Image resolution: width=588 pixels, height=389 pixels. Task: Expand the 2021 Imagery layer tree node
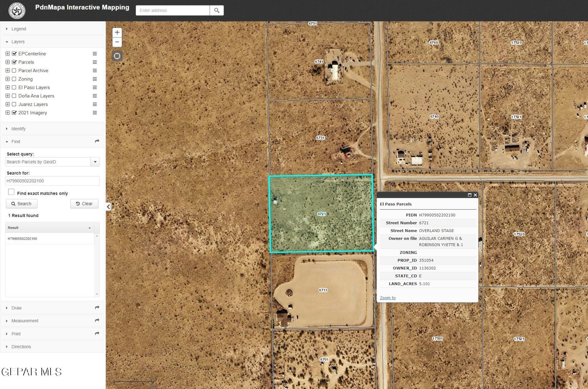click(x=7, y=113)
